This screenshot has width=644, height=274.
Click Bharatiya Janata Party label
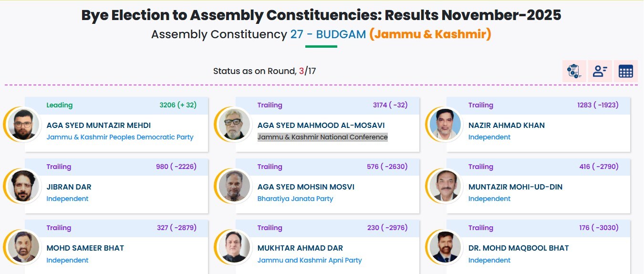point(295,199)
